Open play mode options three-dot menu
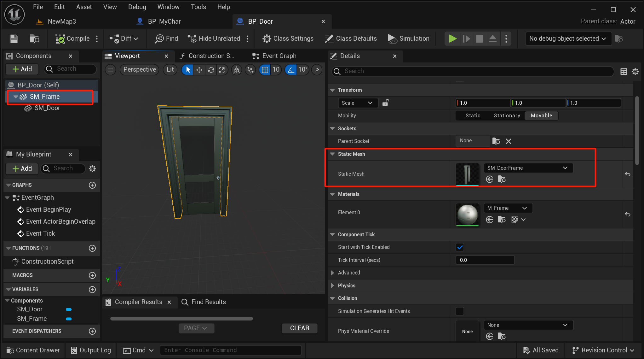 click(x=506, y=39)
